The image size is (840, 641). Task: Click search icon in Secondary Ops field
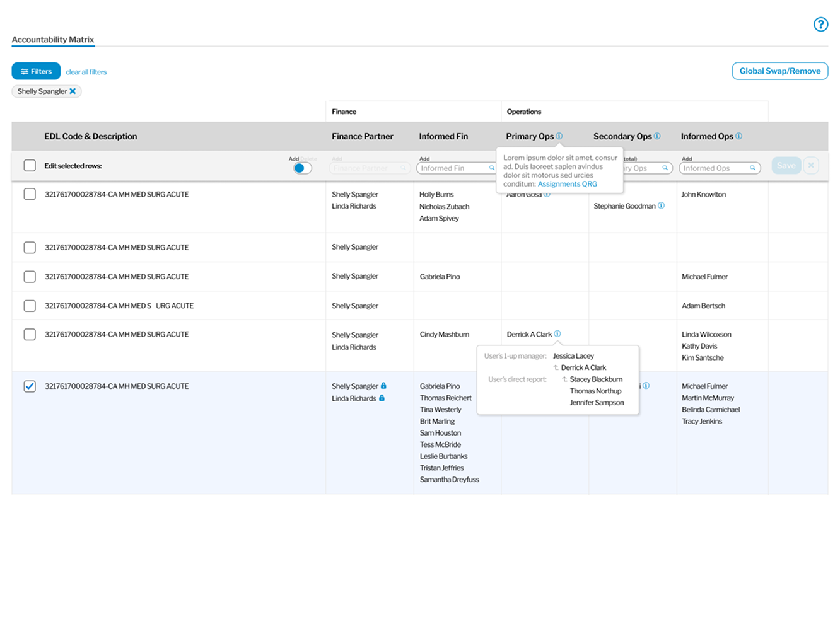665,168
